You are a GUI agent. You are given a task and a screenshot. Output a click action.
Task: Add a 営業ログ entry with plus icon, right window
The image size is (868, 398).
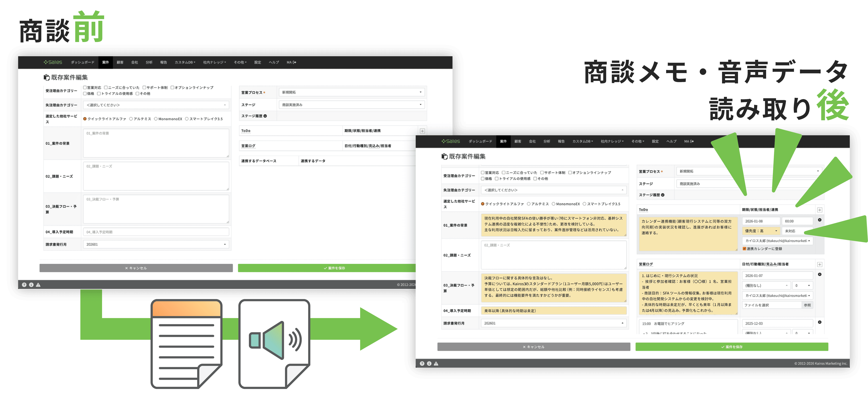pos(820,265)
